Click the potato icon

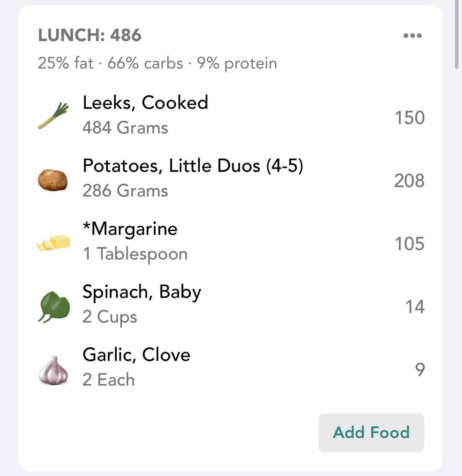(53, 180)
